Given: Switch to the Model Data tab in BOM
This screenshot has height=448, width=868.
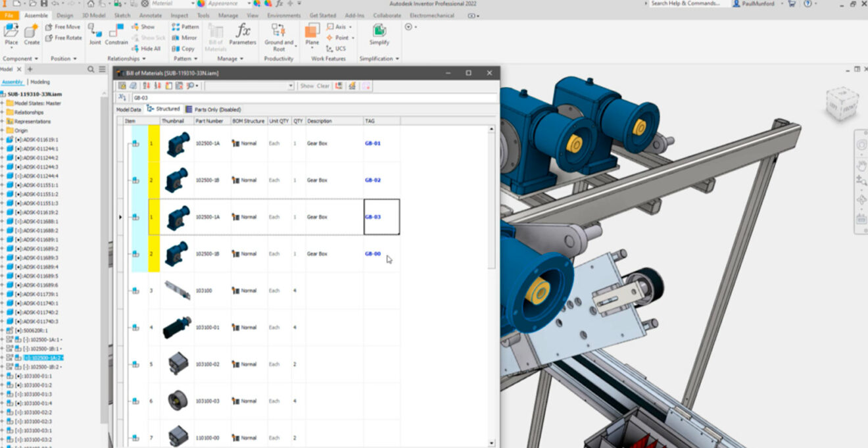Looking at the screenshot, I should pos(128,109).
